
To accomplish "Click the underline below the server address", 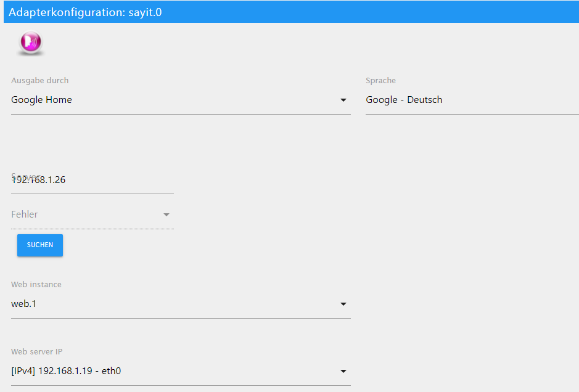I will (92, 194).
